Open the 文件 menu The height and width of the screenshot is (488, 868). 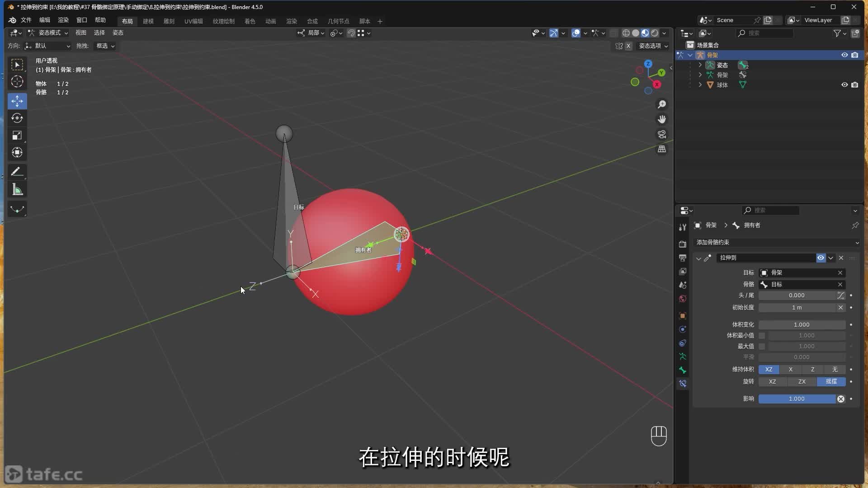26,20
